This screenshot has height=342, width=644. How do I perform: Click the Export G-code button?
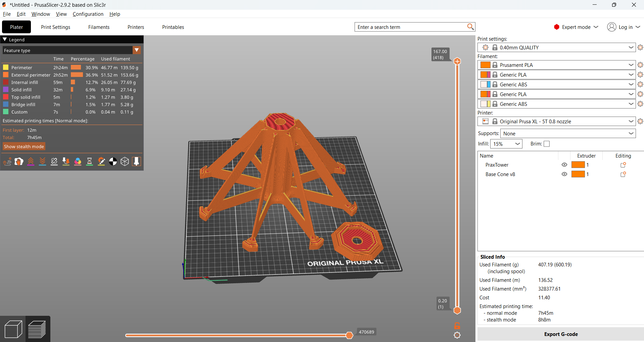click(x=561, y=334)
